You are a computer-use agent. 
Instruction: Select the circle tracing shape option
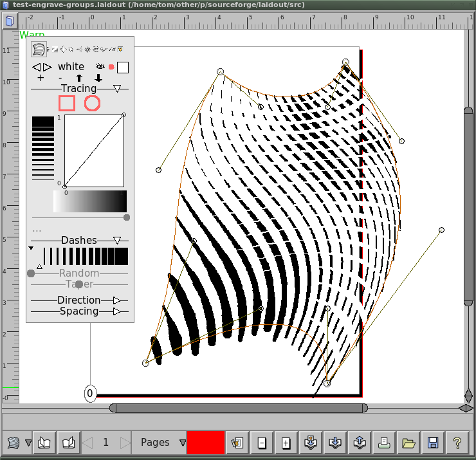point(92,103)
